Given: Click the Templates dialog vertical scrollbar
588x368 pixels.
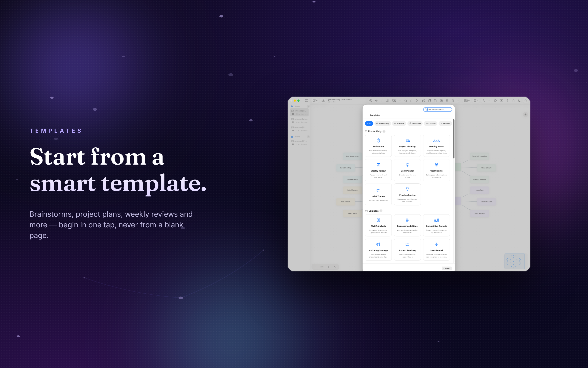Looking at the screenshot, I should click(x=453, y=139).
